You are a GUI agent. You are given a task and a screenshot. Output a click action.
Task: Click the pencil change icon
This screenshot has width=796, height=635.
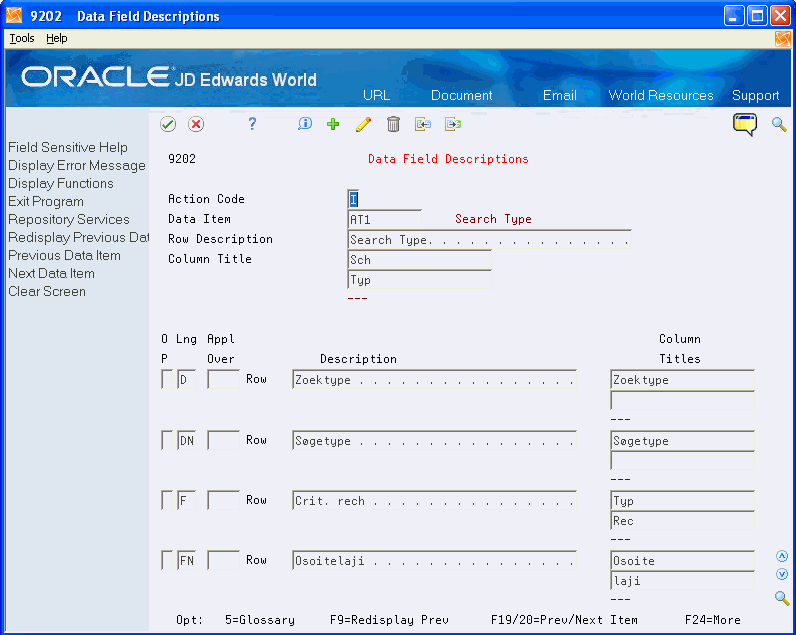[x=363, y=124]
